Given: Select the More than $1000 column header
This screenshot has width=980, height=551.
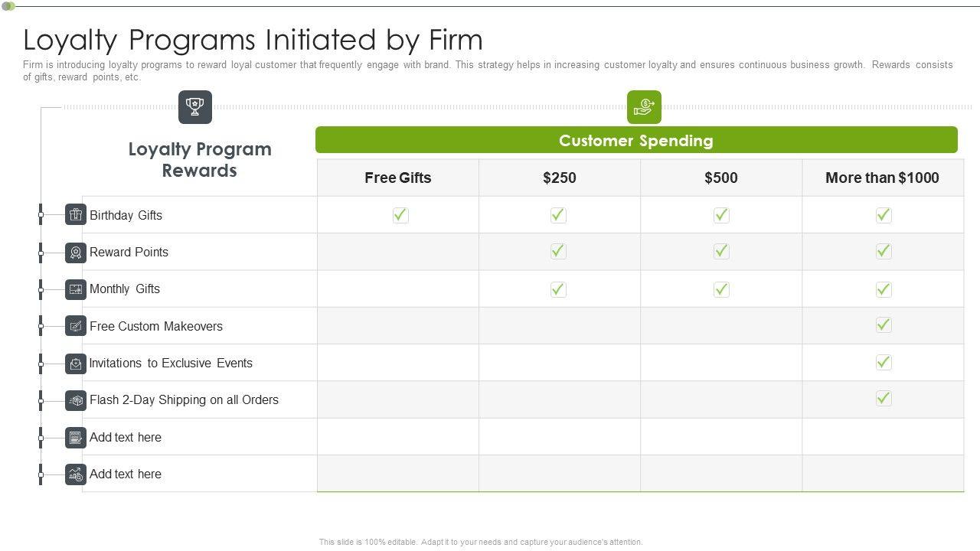Looking at the screenshot, I should tap(882, 178).
